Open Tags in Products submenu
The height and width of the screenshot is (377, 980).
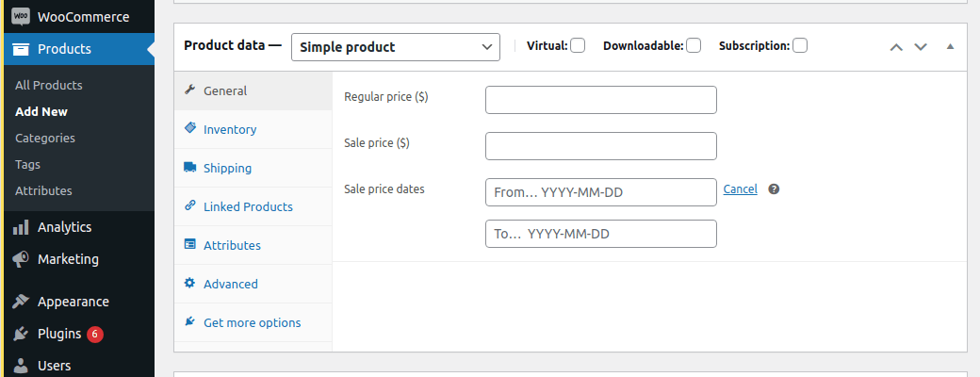27,164
